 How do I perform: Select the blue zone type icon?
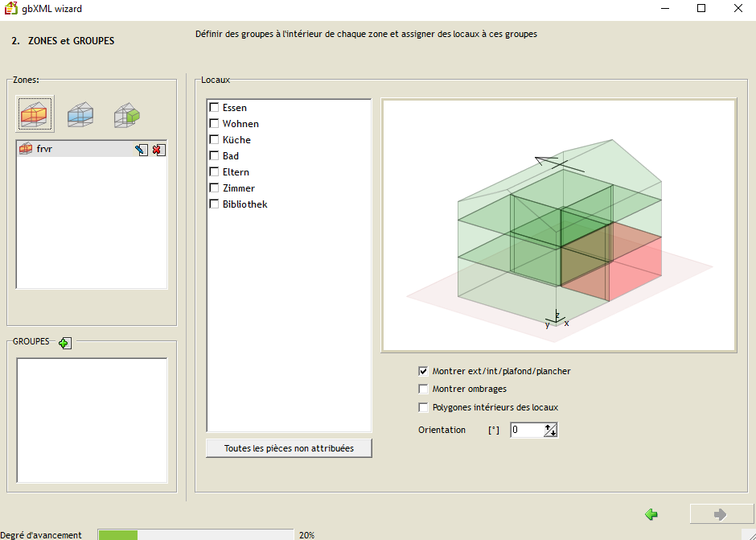pyautogui.click(x=80, y=114)
